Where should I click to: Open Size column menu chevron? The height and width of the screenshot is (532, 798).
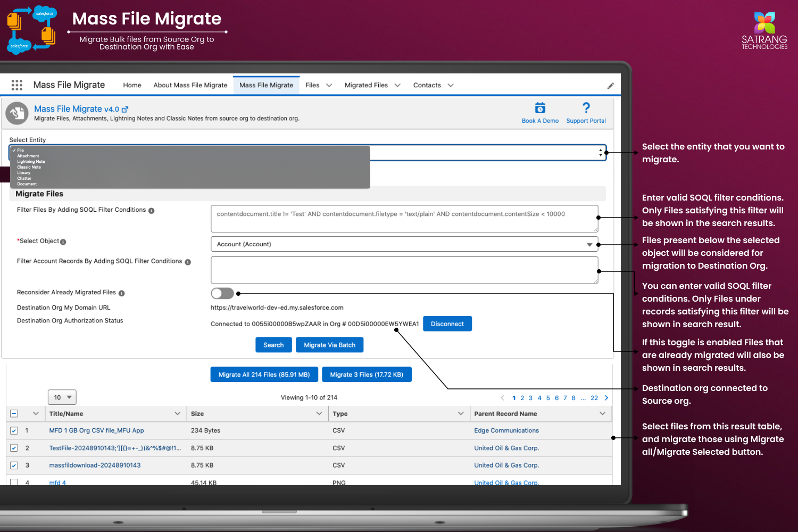(319, 413)
